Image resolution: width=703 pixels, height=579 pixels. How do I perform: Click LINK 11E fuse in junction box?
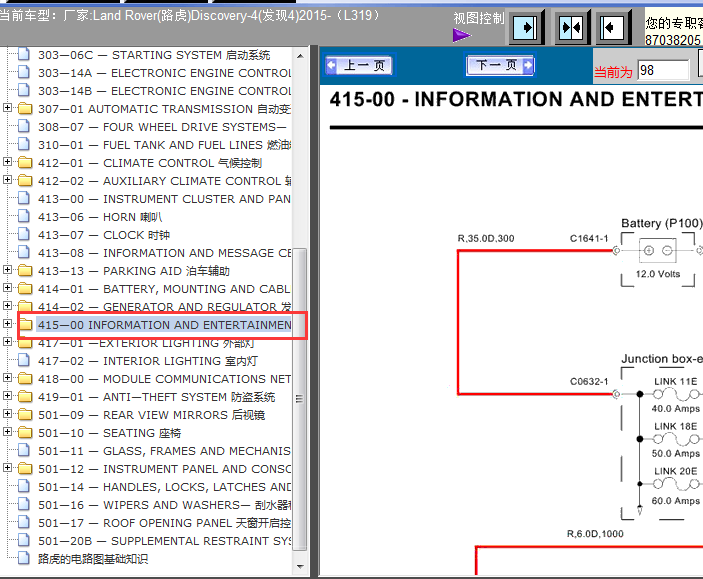point(676,395)
